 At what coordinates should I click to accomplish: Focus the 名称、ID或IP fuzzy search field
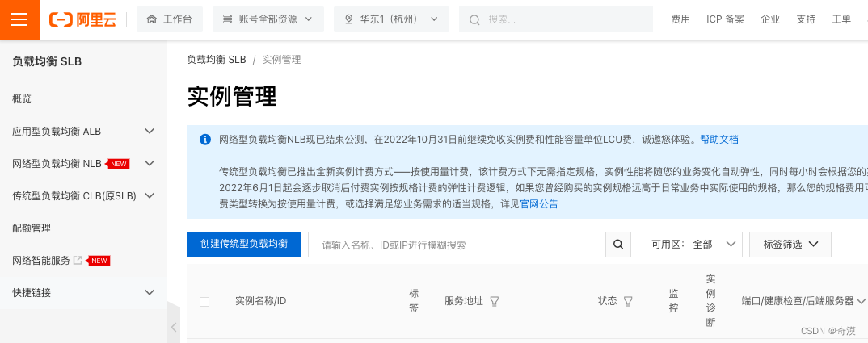coord(457,245)
